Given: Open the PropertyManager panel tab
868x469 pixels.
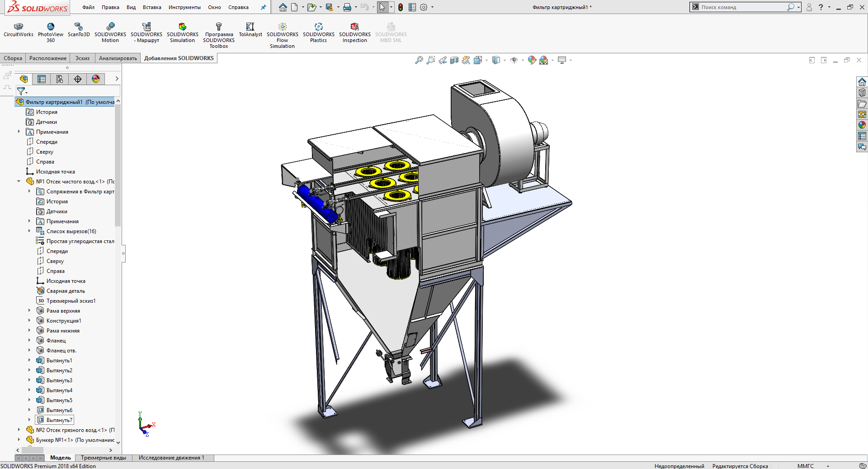Looking at the screenshot, I should pyautogui.click(x=42, y=79).
